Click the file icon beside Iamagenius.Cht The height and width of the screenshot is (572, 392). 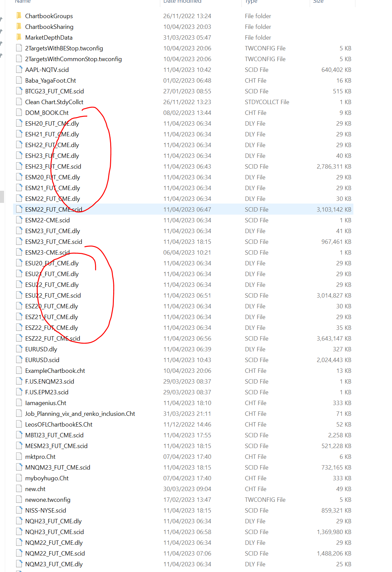[x=19, y=403]
